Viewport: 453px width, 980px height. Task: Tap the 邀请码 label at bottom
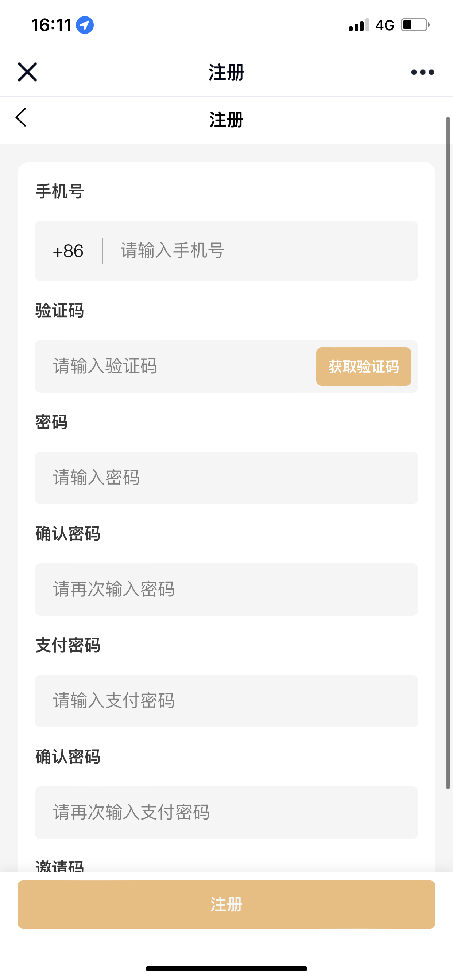(x=60, y=865)
